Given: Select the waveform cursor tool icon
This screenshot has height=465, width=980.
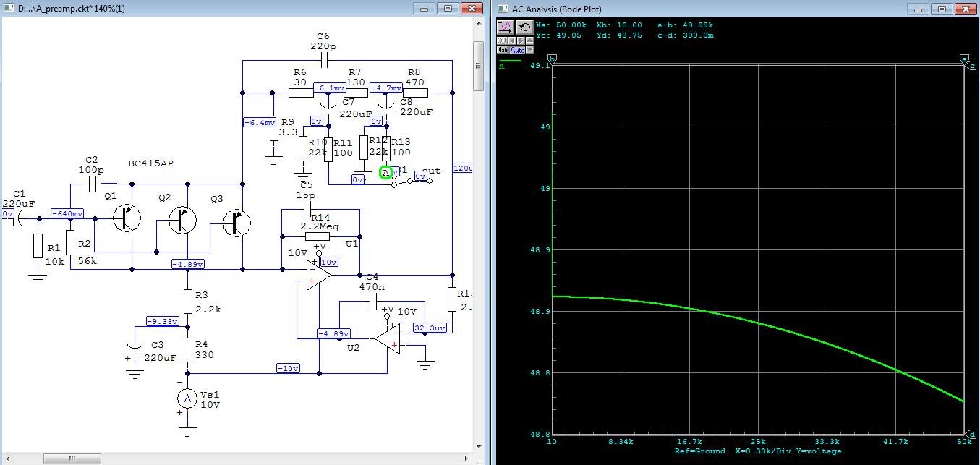Looking at the screenshot, I should pos(506,27).
